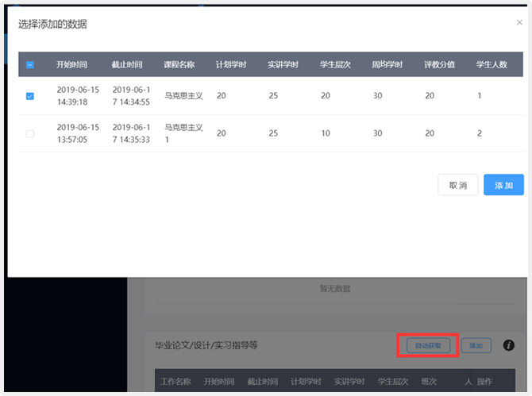
Task: Select the 2019-06-17 14:34:55 end time cell
Action: (131, 96)
